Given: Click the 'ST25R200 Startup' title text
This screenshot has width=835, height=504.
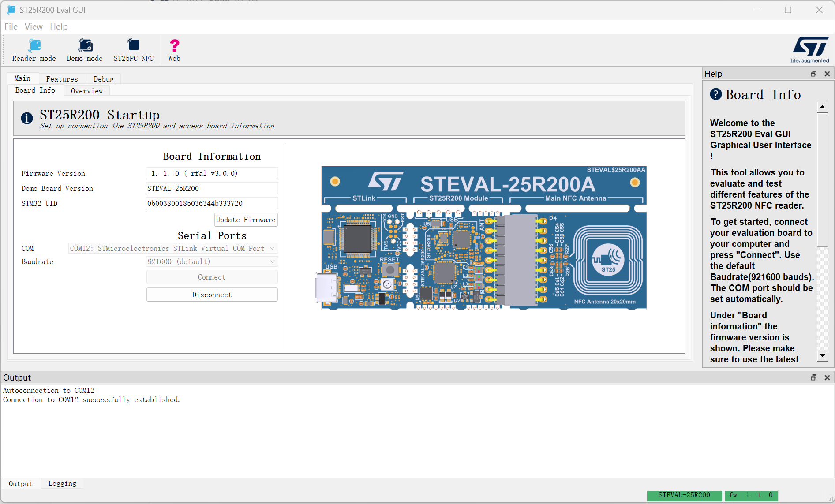Looking at the screenshot, I should click(100, 115).
